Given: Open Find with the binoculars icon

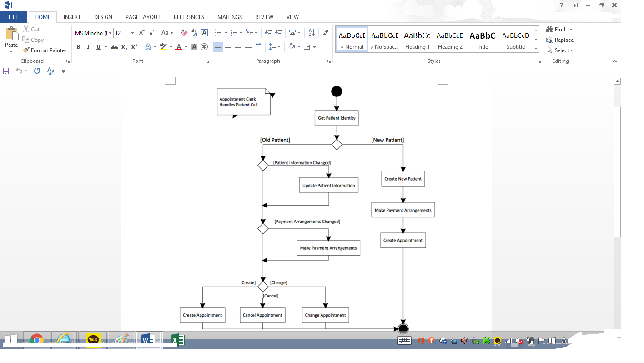Looking at the screenshot, I should 556,29.
